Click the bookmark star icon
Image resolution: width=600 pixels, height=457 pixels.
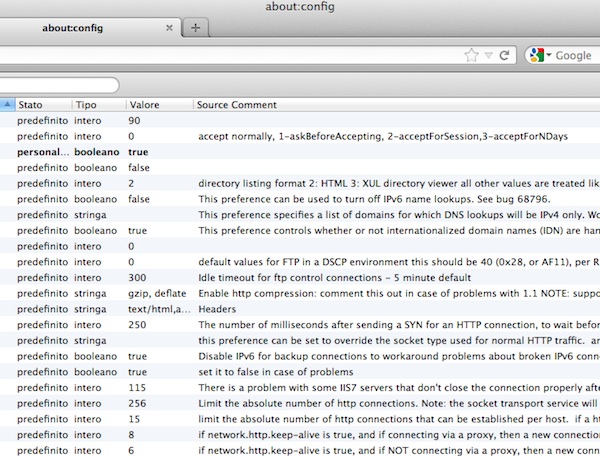click(471, 55)
